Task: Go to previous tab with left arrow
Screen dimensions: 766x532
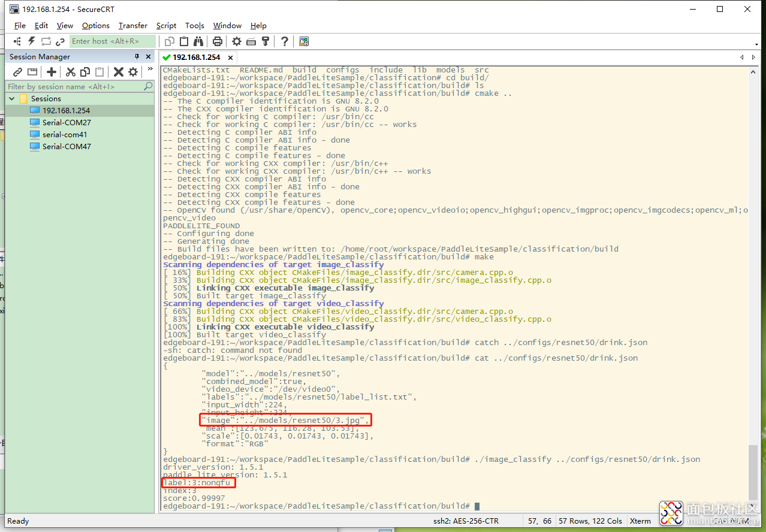Action: coord(743,58)
